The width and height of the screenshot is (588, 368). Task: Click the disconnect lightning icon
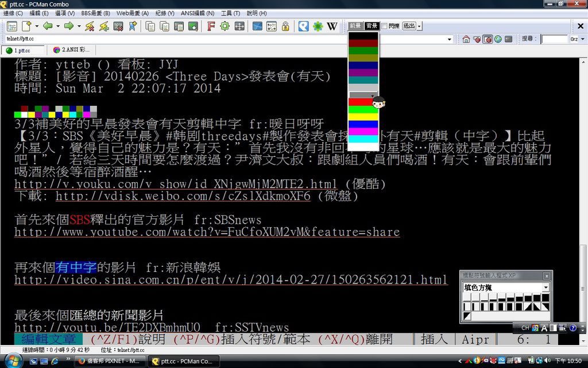90,26
